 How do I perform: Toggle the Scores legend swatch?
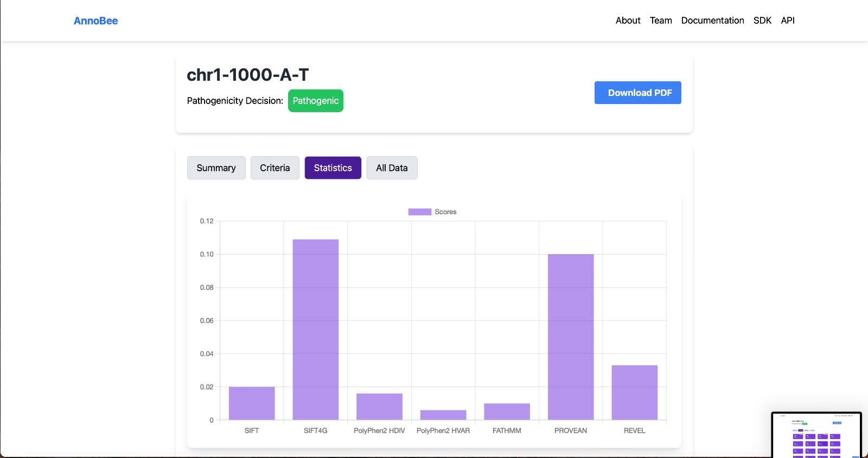coord(419,212)
